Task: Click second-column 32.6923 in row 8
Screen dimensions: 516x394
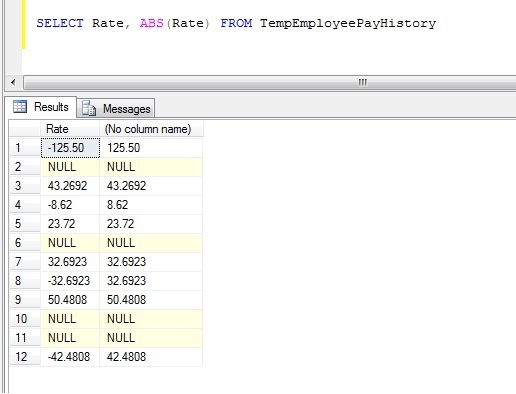Action: pyautogui.click(x=151, y=281)
